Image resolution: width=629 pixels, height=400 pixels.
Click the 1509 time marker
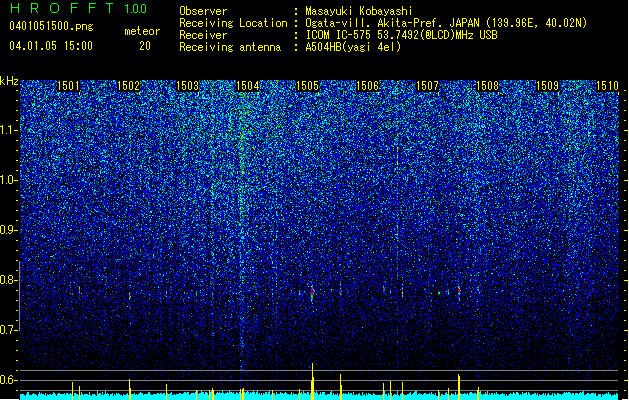[x=547, y=86]
